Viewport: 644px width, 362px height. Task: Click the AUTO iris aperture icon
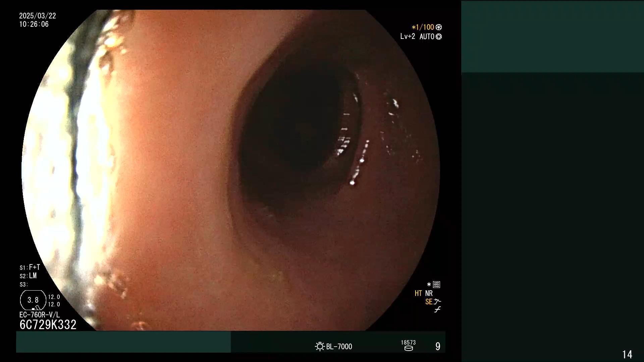click(x=439, y=37)
